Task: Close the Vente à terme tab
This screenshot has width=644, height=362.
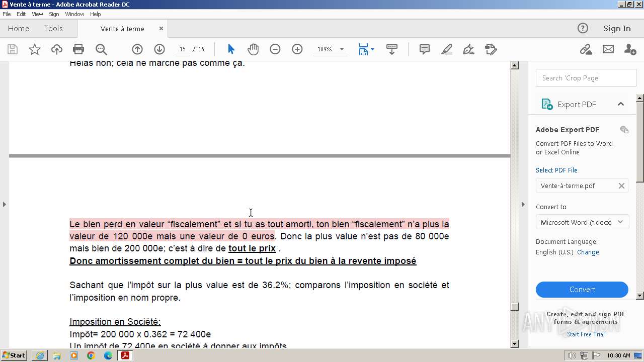Action: click(161, 29)
